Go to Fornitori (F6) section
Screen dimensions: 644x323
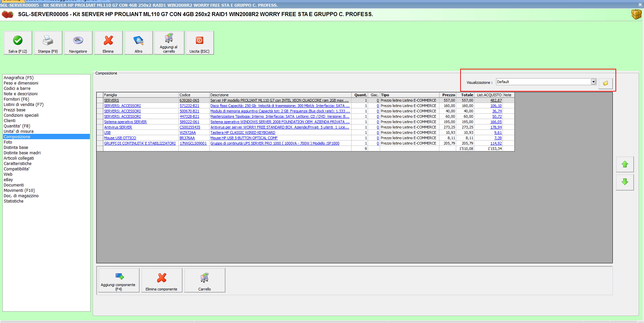pos(16,99)
